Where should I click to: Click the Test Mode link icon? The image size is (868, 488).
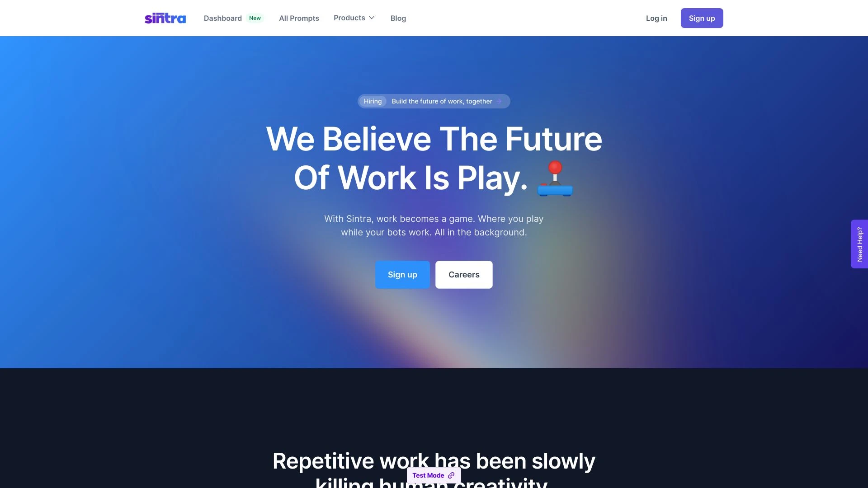(x=451, y=475)
